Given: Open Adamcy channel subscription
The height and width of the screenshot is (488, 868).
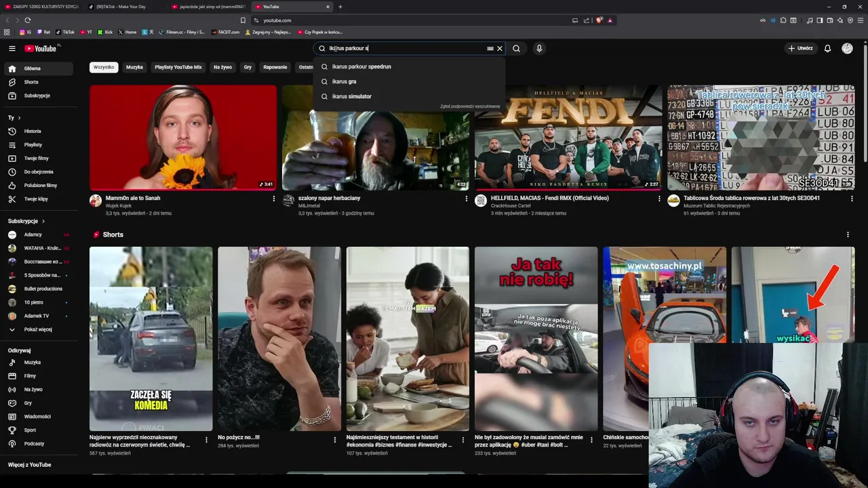Looking at the screenshot, I should pyautogui.click(x=39, y=235).
